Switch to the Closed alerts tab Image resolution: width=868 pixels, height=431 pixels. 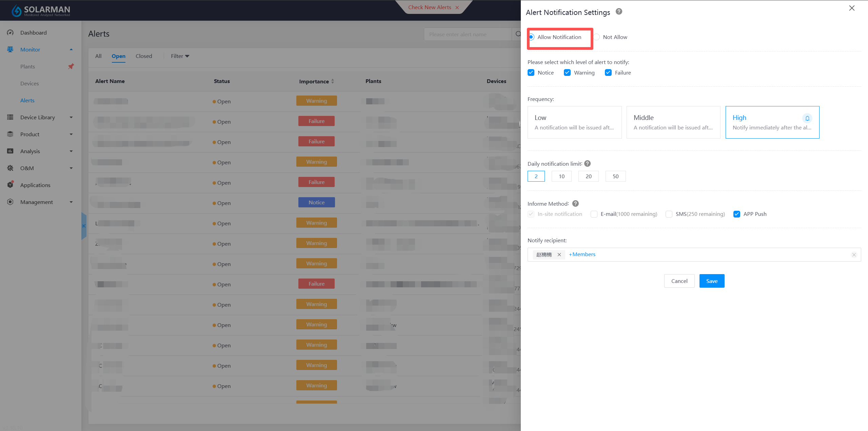tap(144, 56)
